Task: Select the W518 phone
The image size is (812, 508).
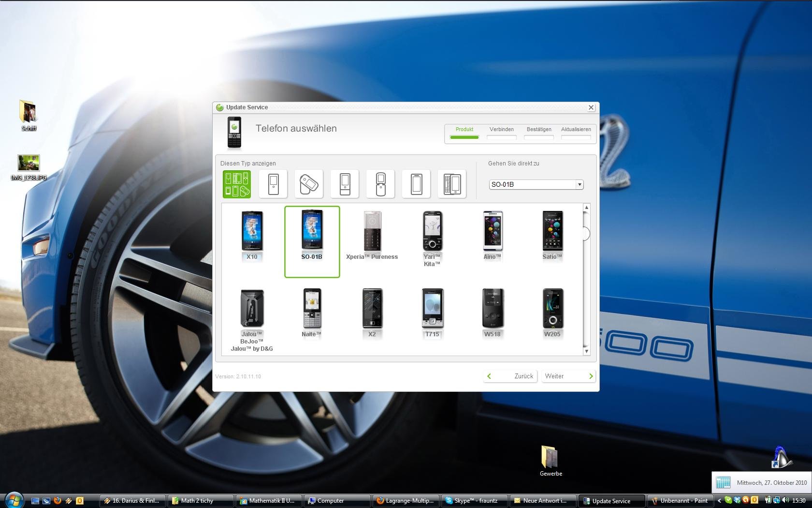Action: pyautogui.click(x=493, y=313)
